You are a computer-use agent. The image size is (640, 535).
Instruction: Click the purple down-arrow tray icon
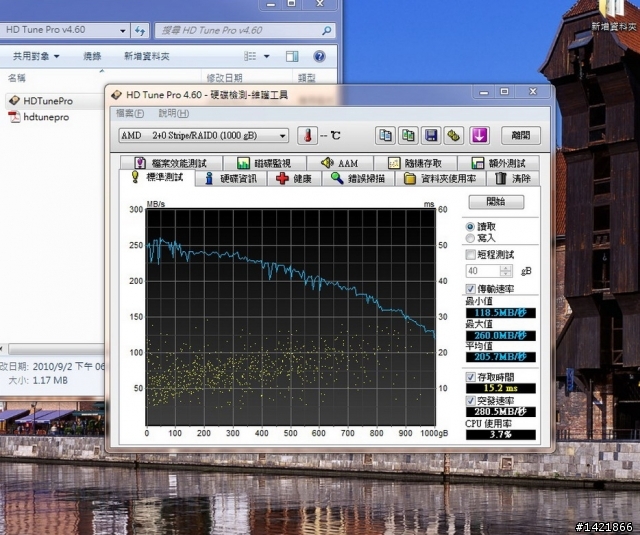coord(479,135)
